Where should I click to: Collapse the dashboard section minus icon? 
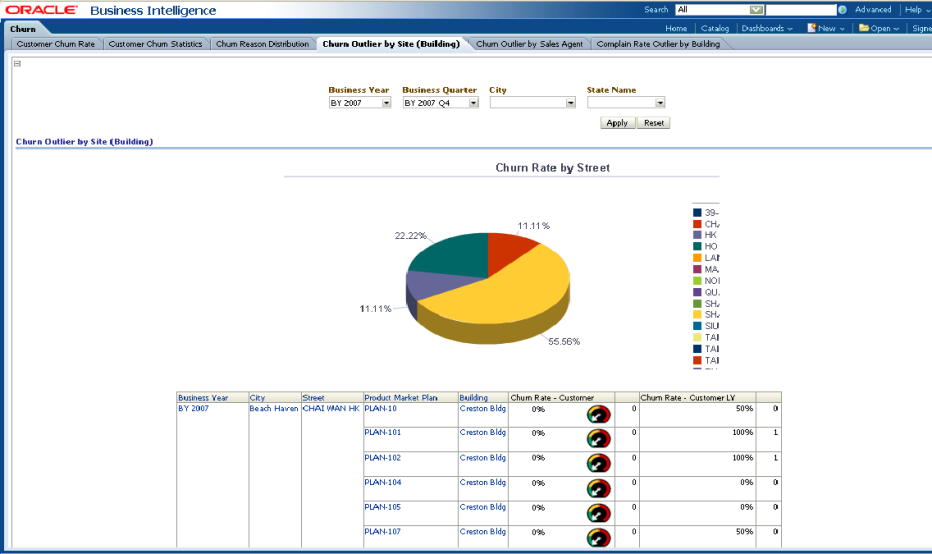[17, 64]
